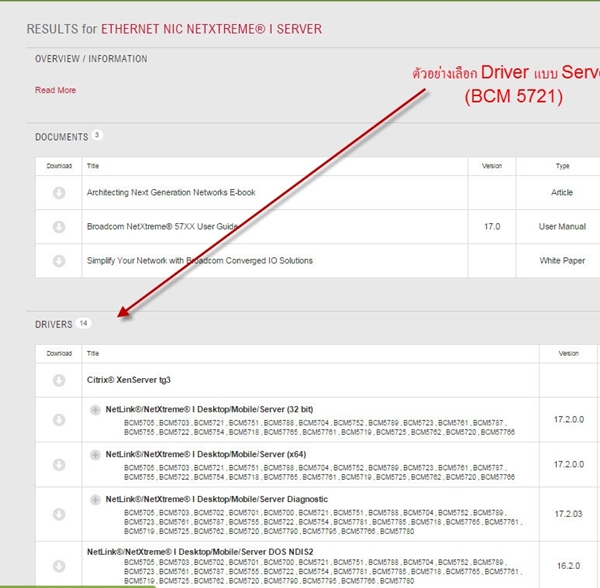The height and width of the screenshot is (588, 600).
Task: Click the Title header in Documents table
Action: (x=93, y=166)
